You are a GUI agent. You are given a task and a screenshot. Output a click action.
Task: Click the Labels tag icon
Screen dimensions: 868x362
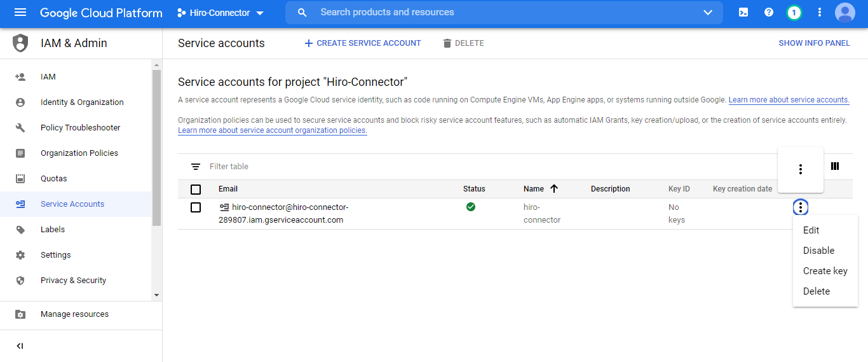coord(20,230)
